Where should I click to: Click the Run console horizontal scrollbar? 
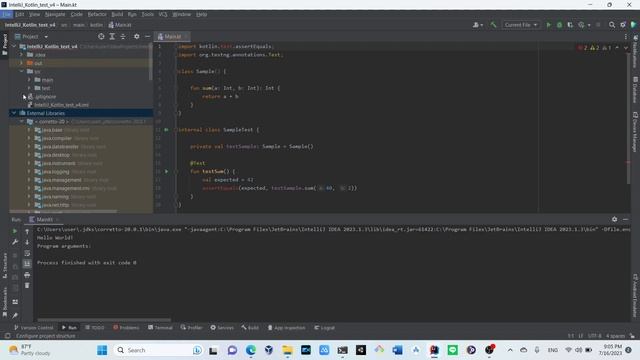coord(104,320)
